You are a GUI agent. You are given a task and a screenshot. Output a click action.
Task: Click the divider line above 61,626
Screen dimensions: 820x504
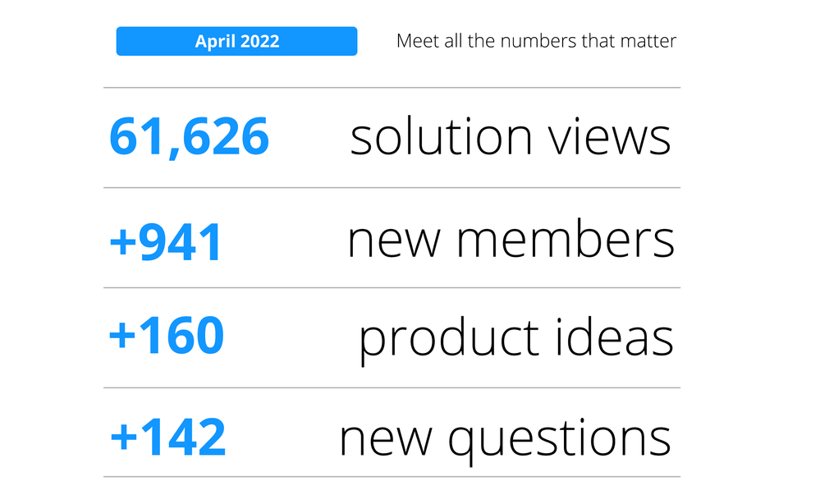[392, 87]
